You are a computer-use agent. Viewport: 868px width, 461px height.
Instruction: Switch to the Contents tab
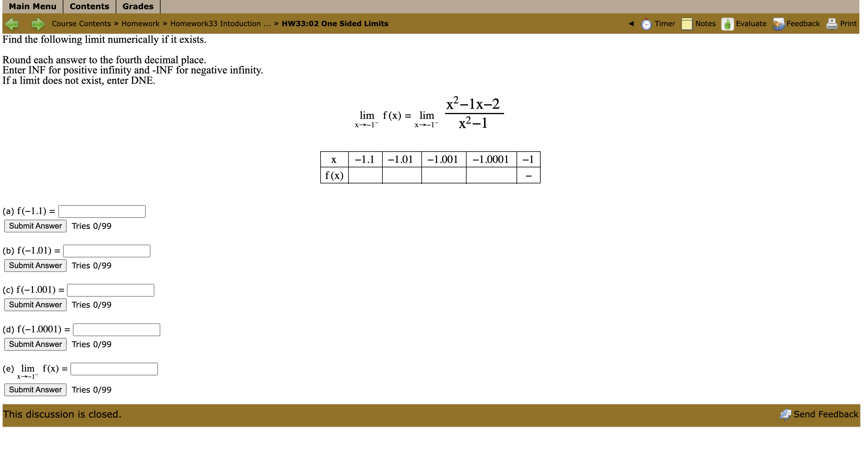[x=89, y=7]
